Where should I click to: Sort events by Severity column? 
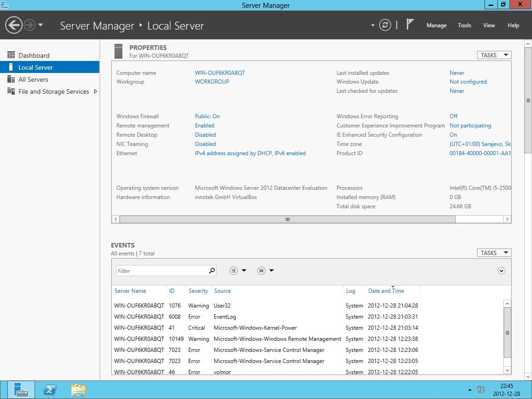pos(198,291)
